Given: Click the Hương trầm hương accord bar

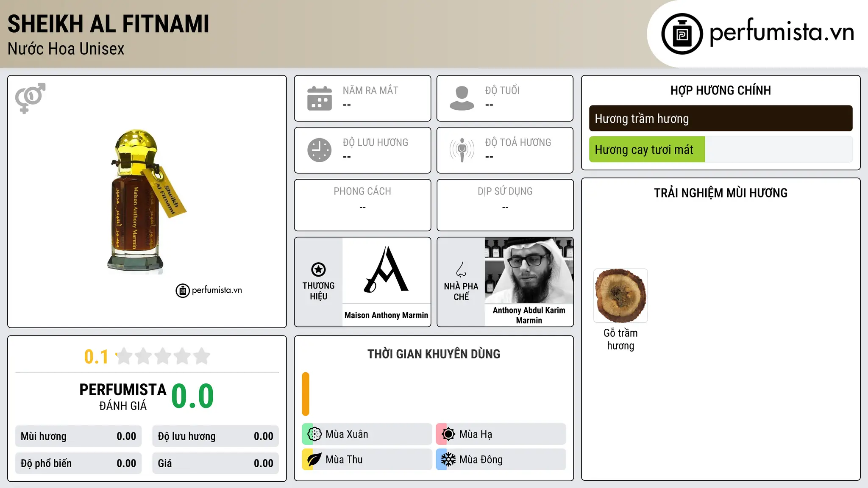Looking at the screenshot, I should click(721, 119).
